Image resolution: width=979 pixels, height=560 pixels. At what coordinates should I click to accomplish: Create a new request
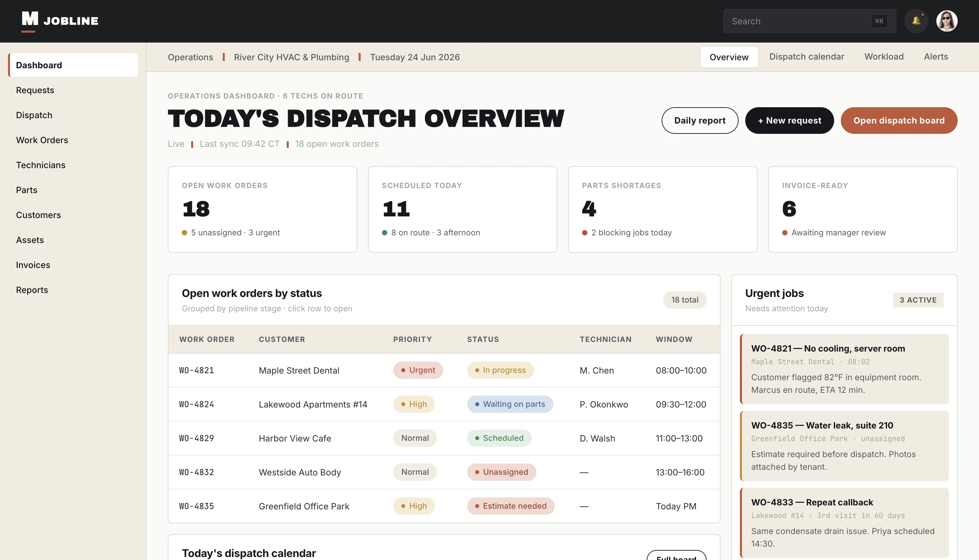tap(789, 121)
